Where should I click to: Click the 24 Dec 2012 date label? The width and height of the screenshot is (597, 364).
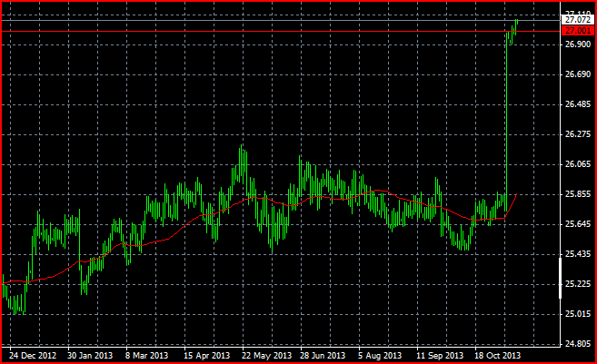[33, 356]
